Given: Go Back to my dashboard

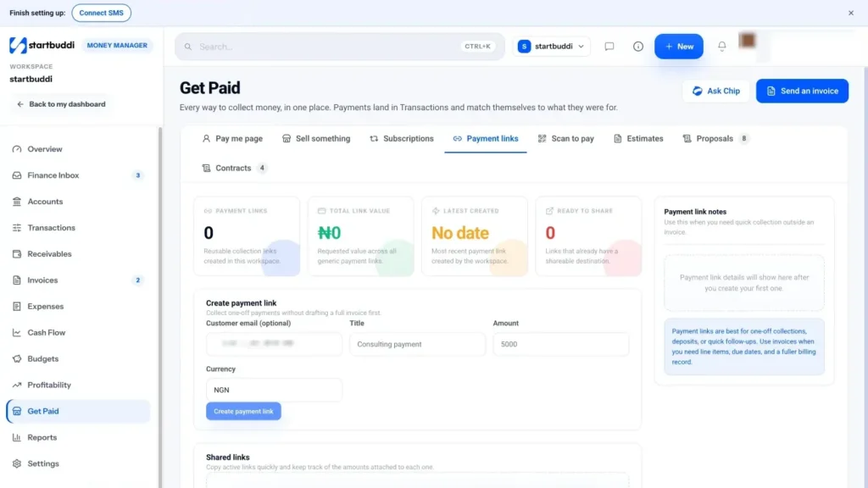Looking at the screenshot, I should [61, 104].
